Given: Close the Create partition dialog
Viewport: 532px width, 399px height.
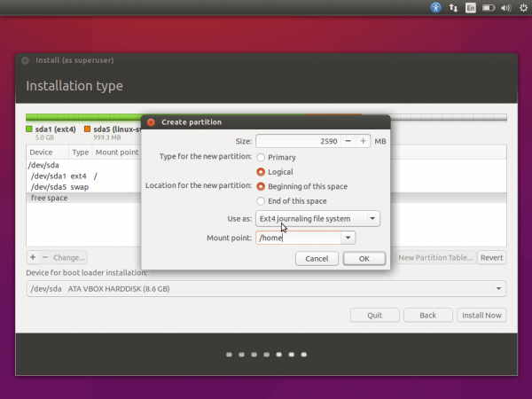Looking at the screenshot, I should click(x=150, y=121).
